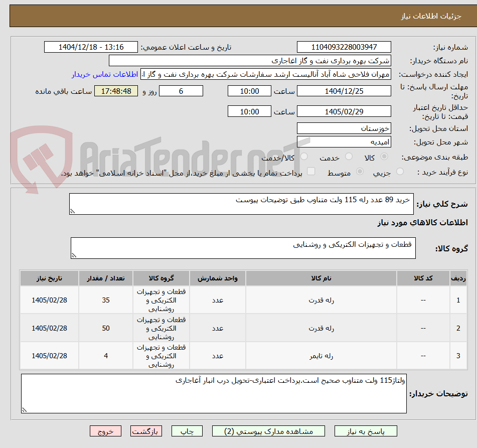This screenshot has width=477, height=448.
Task: Click the validity date 1405/02/29 field
Action: click(x=344, y=111)
